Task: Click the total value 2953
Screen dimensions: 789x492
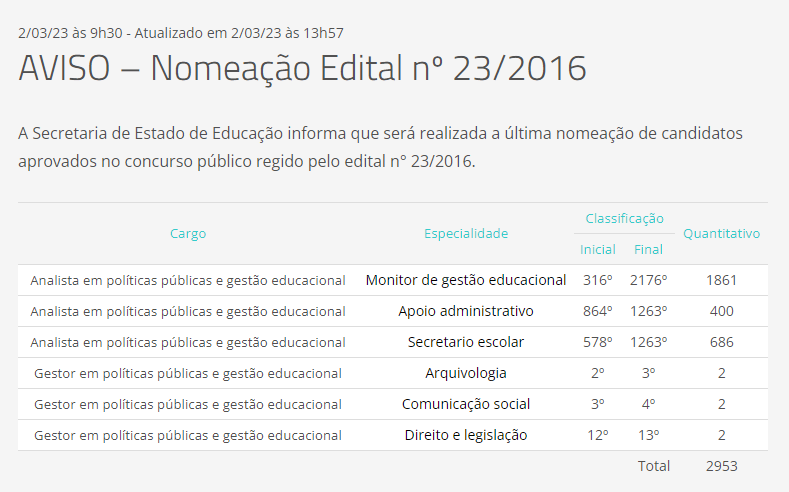Action: point(721,466)
